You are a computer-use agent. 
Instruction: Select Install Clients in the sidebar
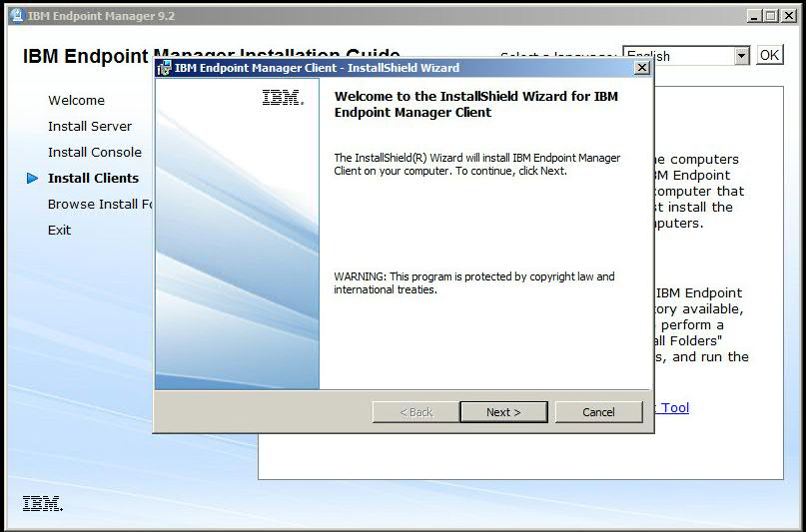pyautogui.click(x=93, y=179)
